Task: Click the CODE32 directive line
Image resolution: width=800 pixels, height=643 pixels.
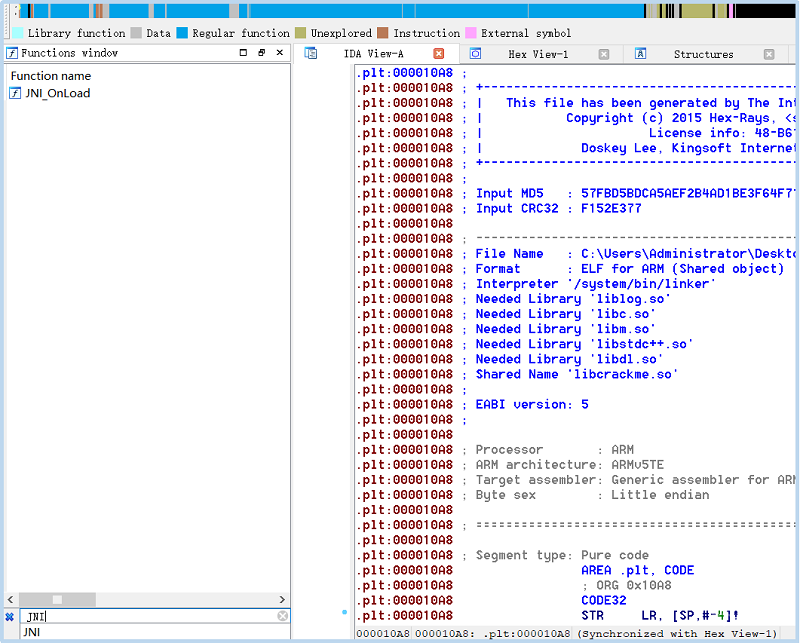Action: (604, 600)
